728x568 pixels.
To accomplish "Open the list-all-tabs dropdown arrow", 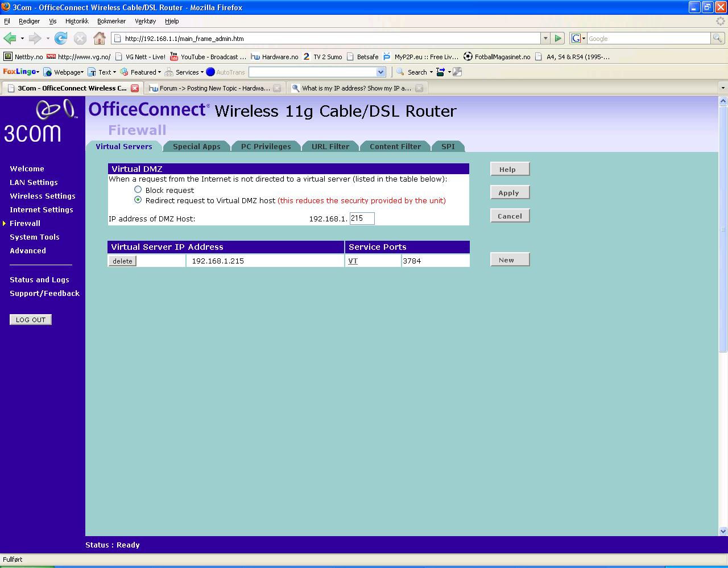I will tap(723, 88).
